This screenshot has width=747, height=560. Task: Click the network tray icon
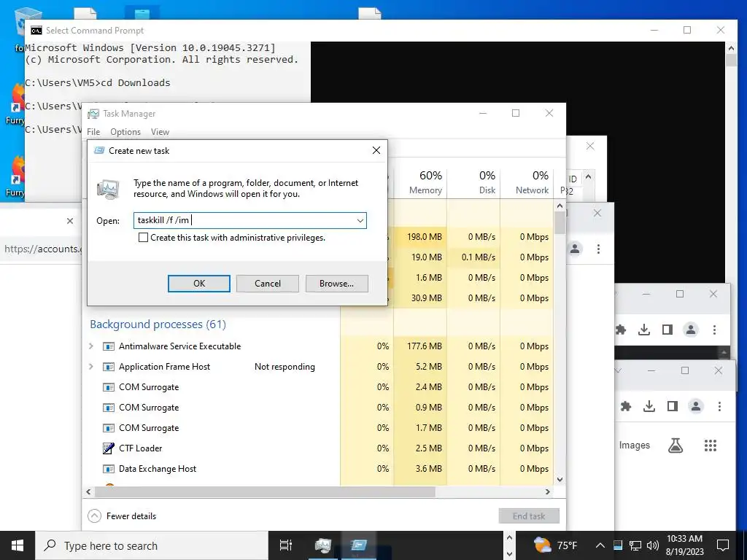pyautogui.click(x=635, y=545)
